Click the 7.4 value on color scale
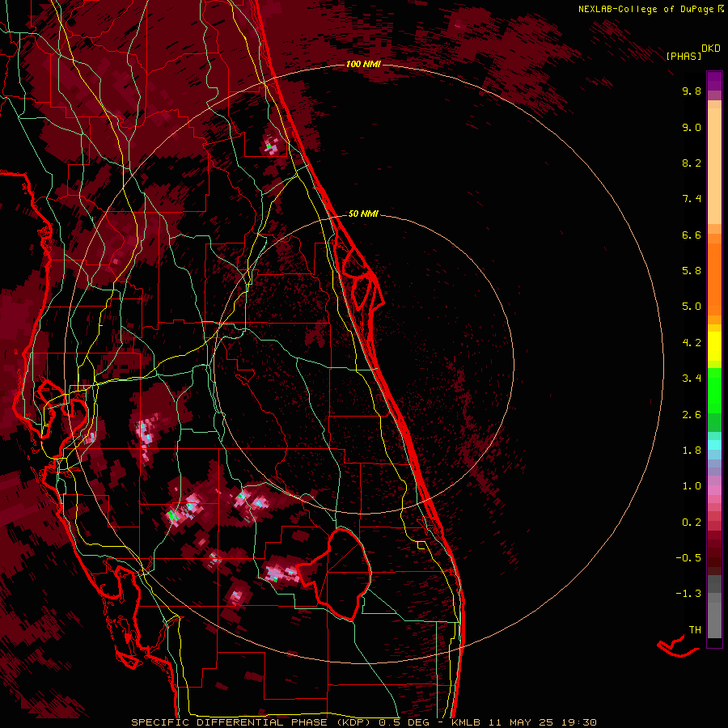This screenshot has height=728, width=728. tap(692, 199)
